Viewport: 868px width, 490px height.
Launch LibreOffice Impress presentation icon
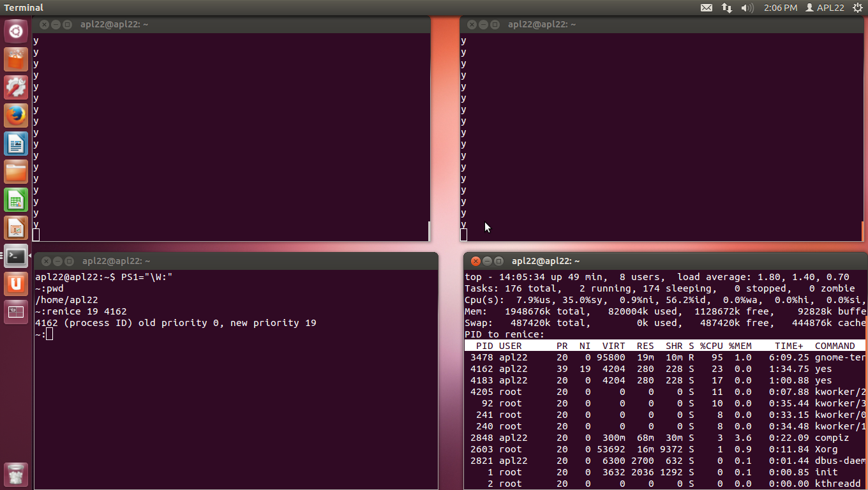[16, 227]
